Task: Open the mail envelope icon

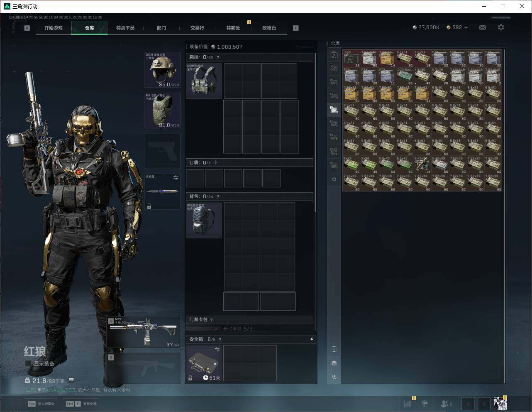Action: point(483,27)
